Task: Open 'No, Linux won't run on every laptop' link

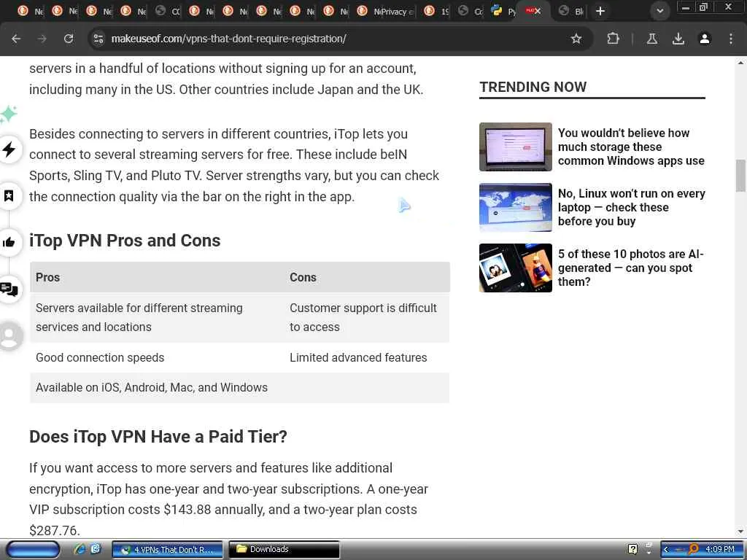Action: tap(631, 207)
